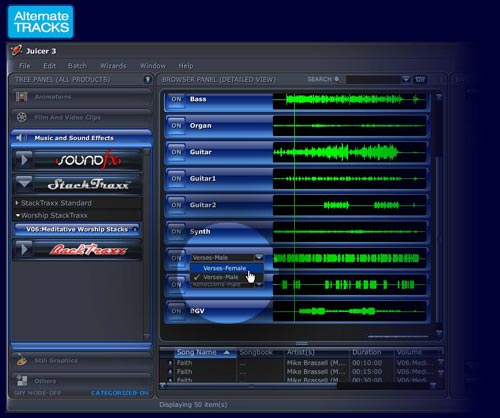This screenshot has width=500, height=418.
Task: Expand the SoundFX product arrow
Action: [23, 160]
